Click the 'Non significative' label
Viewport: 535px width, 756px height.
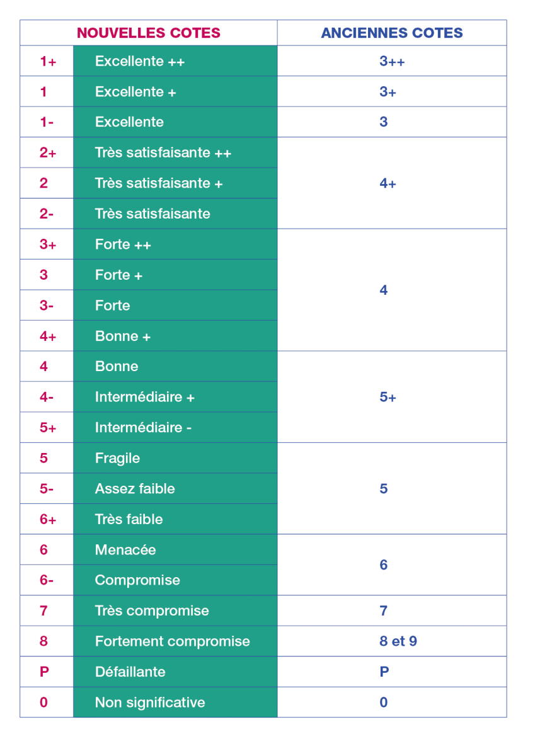(150, 702)
